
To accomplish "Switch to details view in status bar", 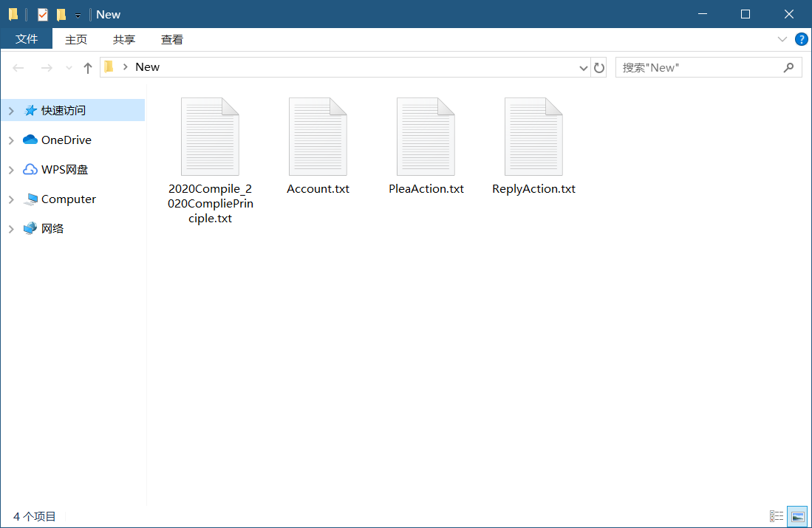I will coord(777,516).
